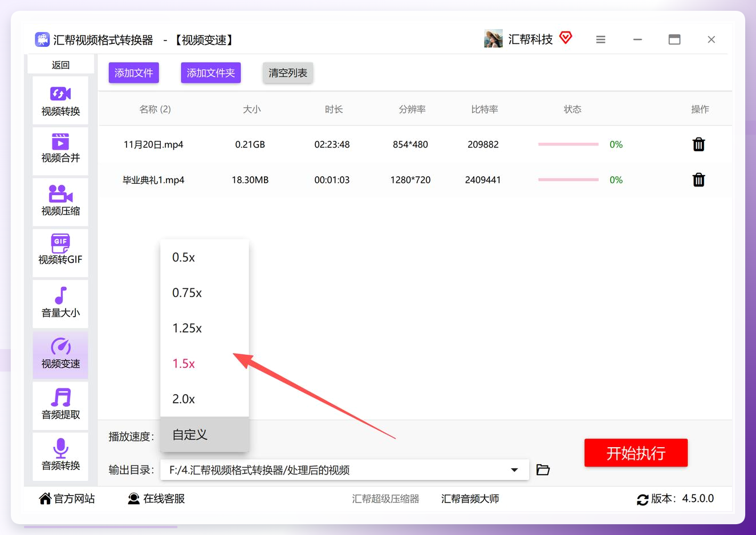Select the 自定义 custom speed option
The width and height of the screenshot is (756, 535).
(205, 435)
